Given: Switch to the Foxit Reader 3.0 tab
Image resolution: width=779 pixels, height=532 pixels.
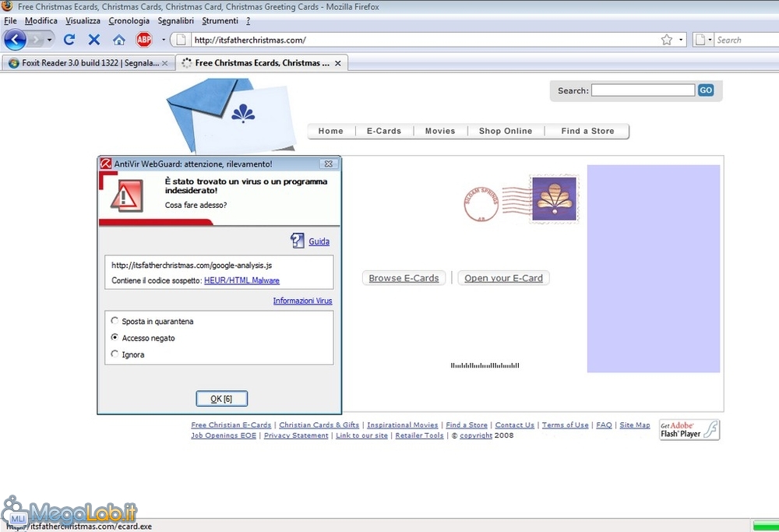Looking at the screenshot, I should (x=87, y=63).
